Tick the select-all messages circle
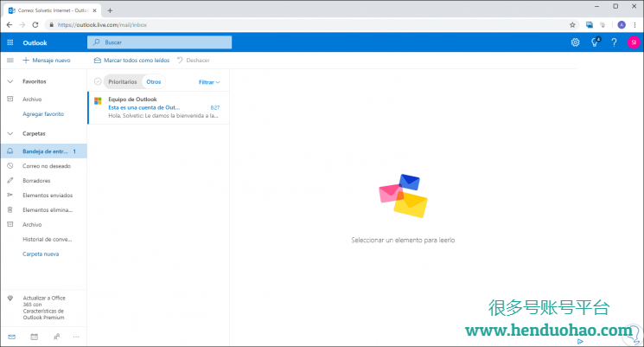The width and height of the screenshot is (644, 347). tap(98, 81)
